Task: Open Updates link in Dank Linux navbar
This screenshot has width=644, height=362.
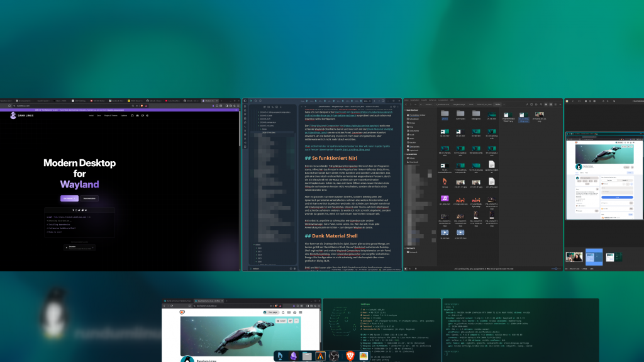Action: tap(124, 116)
